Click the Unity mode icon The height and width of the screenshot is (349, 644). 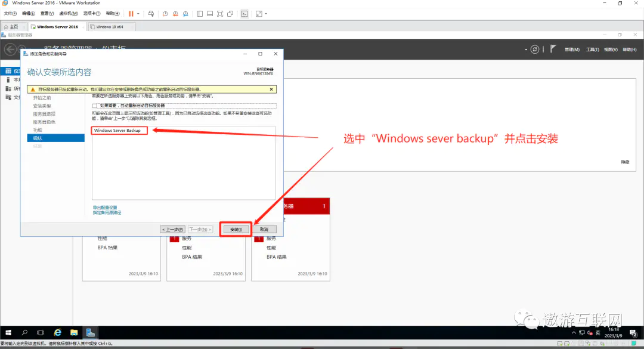pos(230,14)
